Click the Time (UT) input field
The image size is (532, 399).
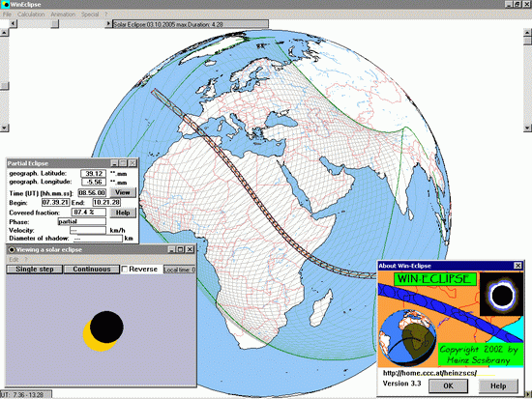92,192
